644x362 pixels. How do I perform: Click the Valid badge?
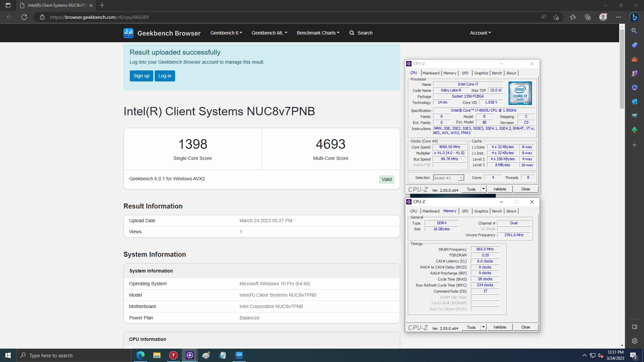(386, 179)
